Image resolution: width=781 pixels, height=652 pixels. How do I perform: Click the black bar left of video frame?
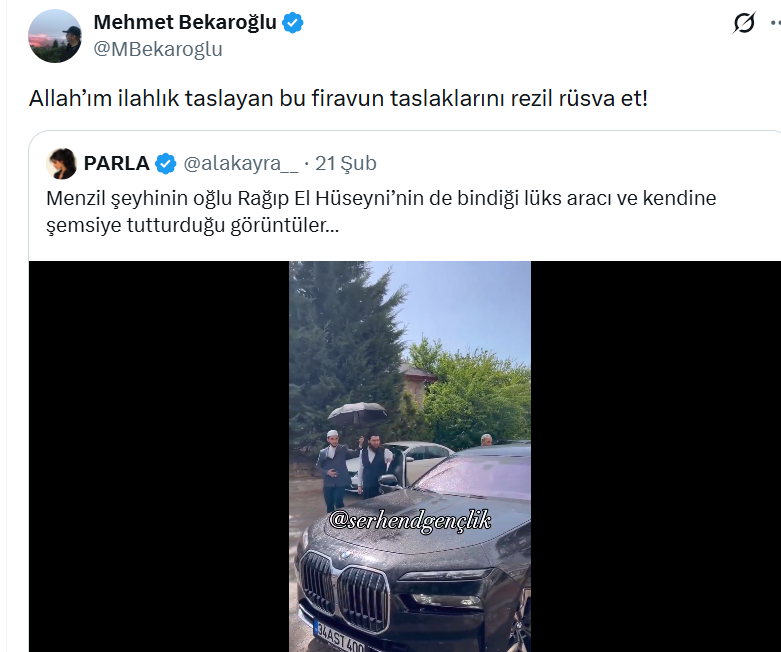(x=159, y=456)
